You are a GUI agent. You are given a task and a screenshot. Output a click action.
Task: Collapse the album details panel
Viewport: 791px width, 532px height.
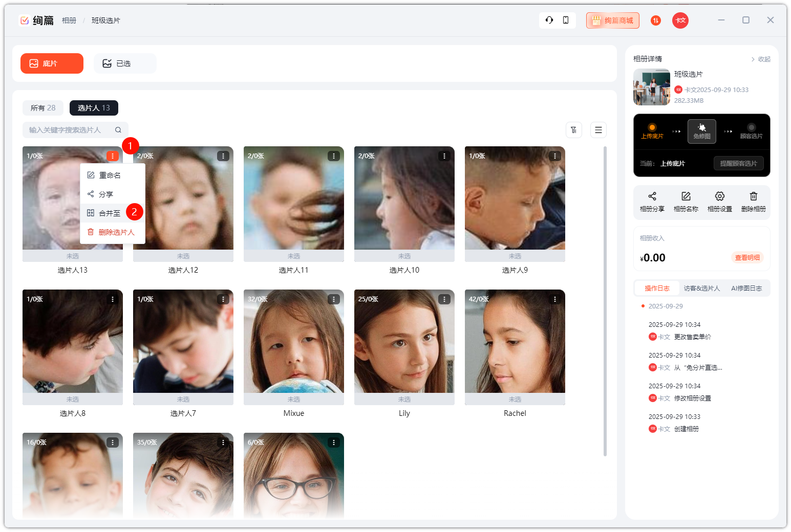click(x=761, y=59)
